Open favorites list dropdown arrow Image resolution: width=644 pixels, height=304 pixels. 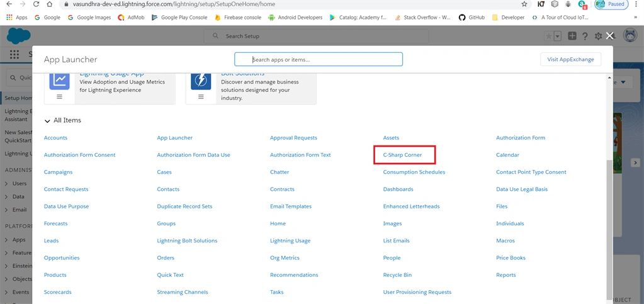(557, 36)
